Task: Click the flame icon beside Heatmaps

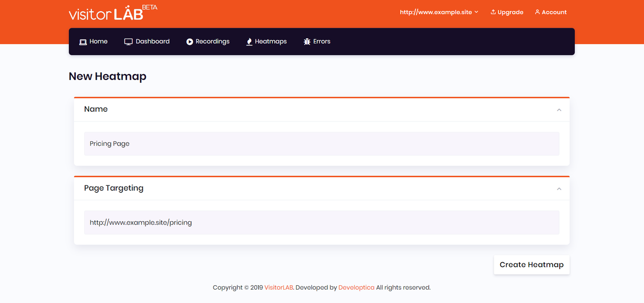Action: 249,41
